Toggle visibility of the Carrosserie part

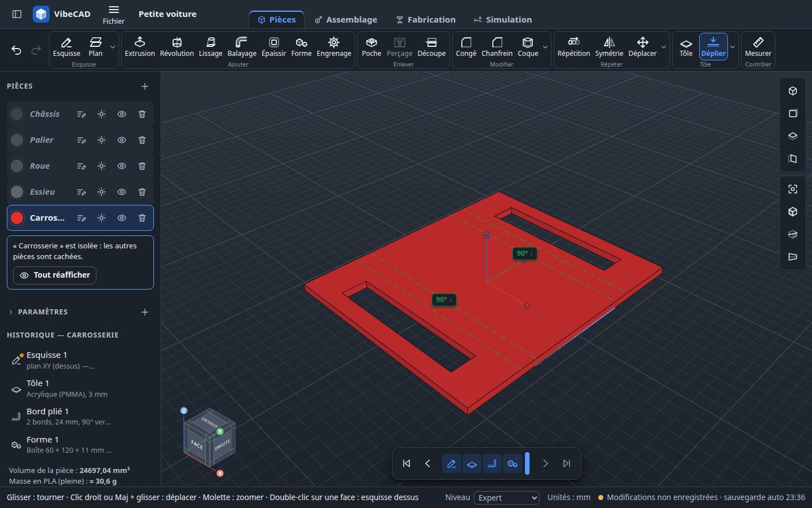[x=122, y=218]
